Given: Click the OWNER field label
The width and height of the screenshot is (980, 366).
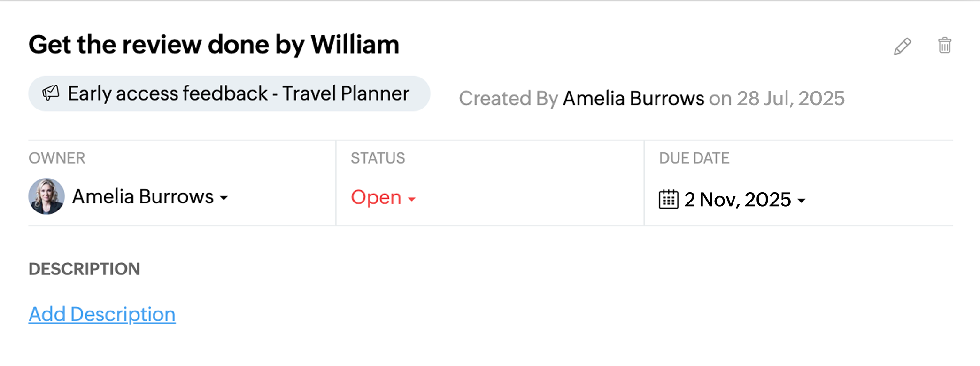Looking at the screenshot, I should tap(57, 158).
